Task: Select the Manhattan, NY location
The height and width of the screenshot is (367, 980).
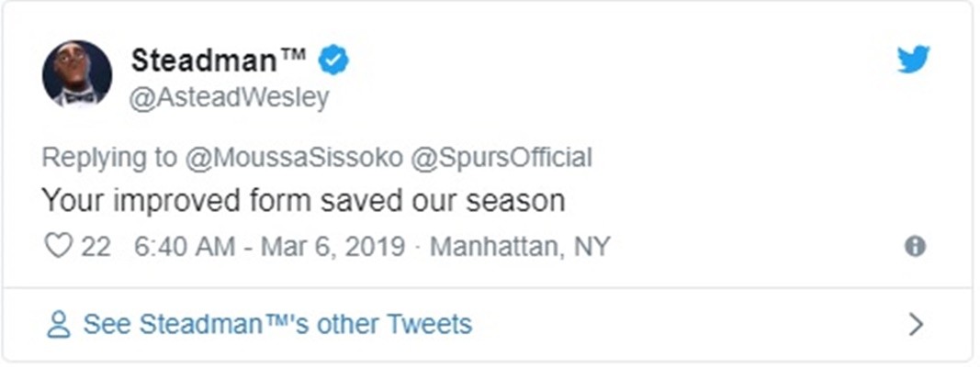Action: point(521,246)
